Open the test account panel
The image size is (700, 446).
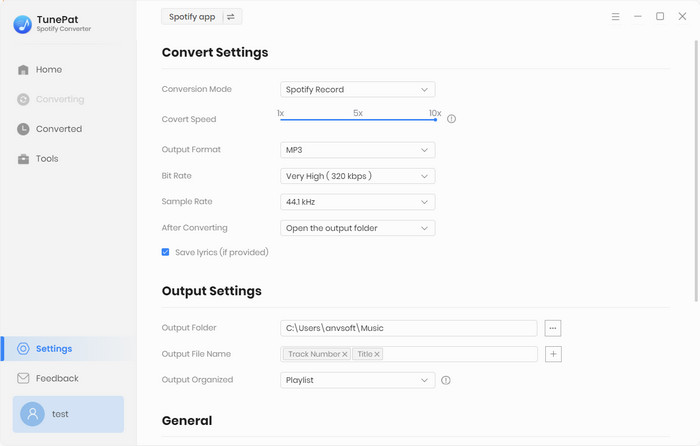tap(68, 414)
